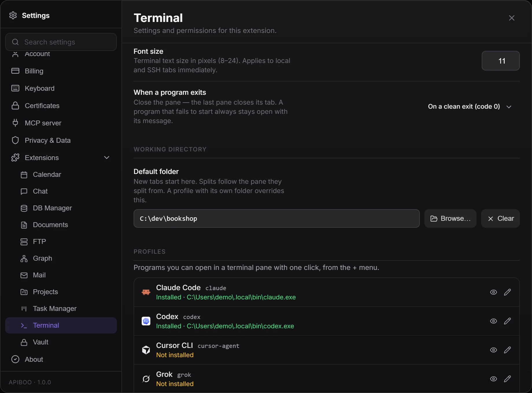Edit the Grok profile with pencil icon
532x393 pixels.
pyautogui.click(x=507, y=379)
